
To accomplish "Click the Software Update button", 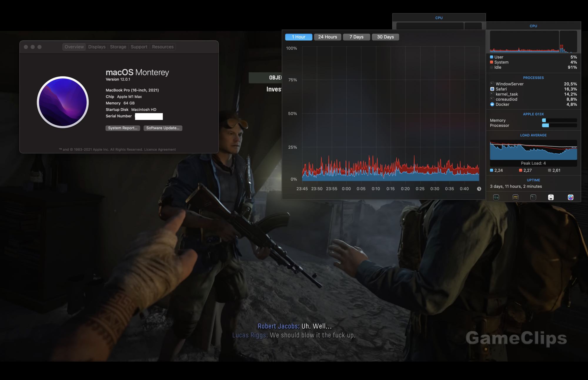I will coord(163,128).
